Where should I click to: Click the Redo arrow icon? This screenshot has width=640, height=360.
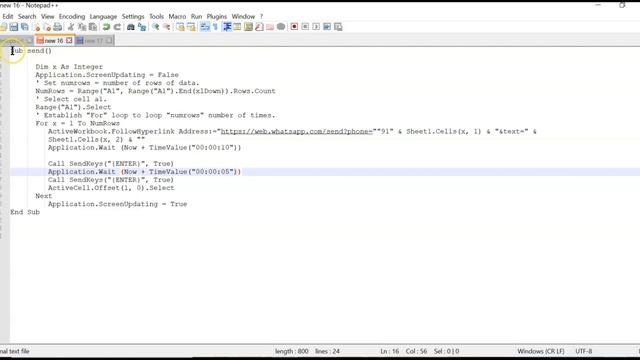117,27
